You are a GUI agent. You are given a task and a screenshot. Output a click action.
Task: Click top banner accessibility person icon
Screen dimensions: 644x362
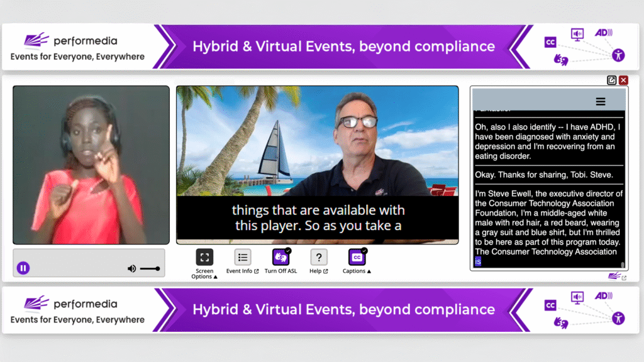(619, 55)
